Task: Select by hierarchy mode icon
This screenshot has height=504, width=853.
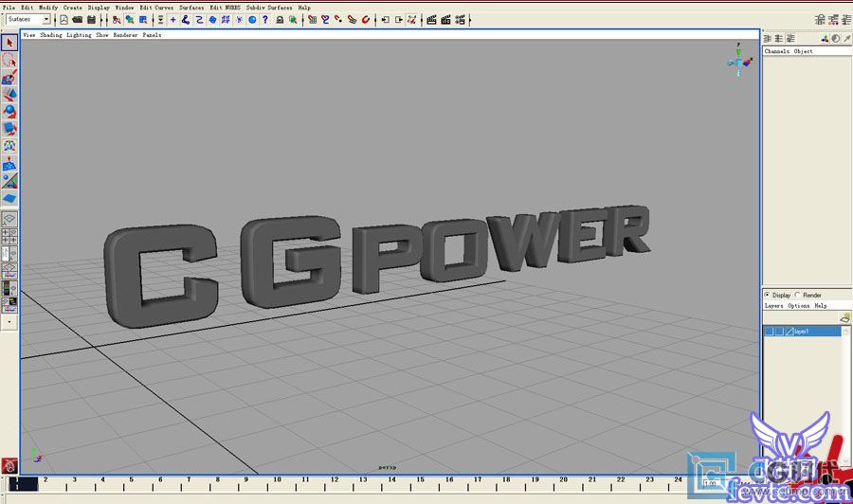Action: tap(117, 20)
